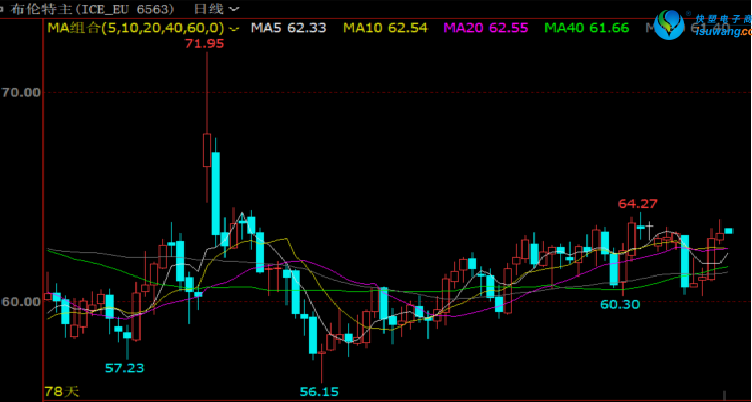752x402 pixels.
Task: Click the MA20 62.55 indicator label
Action: 484,28
